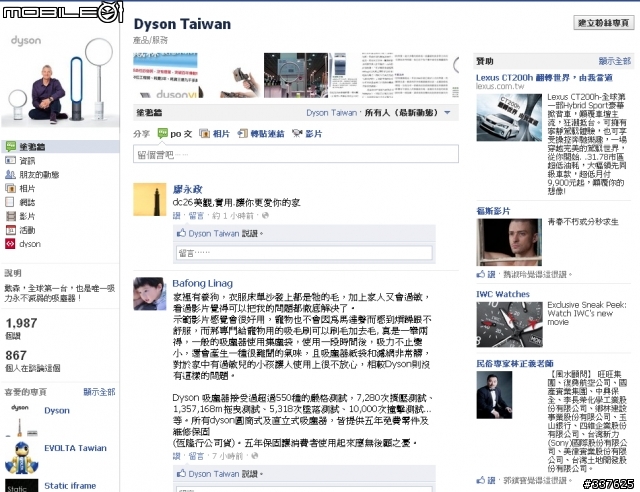
Task: Open EVOLTA Tawian page link
Action: (x=76, y=448)
